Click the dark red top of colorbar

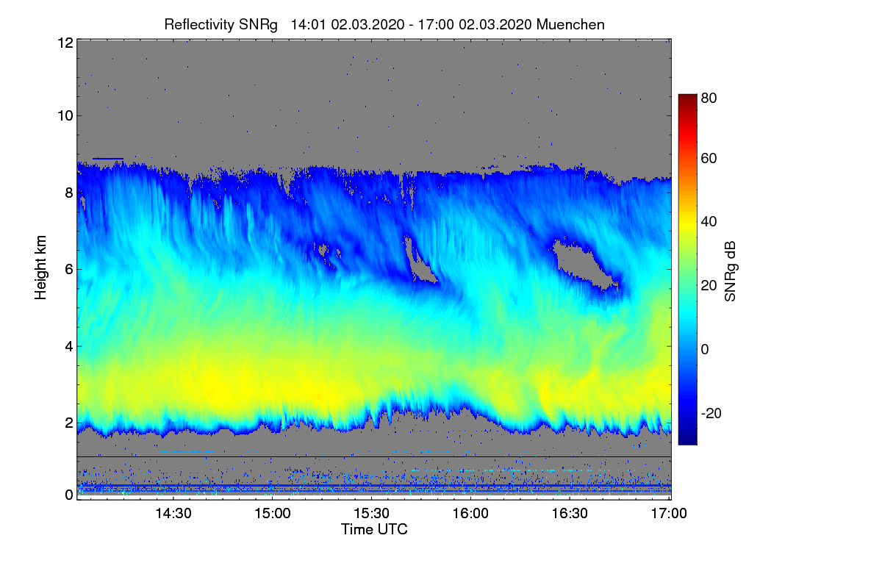tap(687, 99)
